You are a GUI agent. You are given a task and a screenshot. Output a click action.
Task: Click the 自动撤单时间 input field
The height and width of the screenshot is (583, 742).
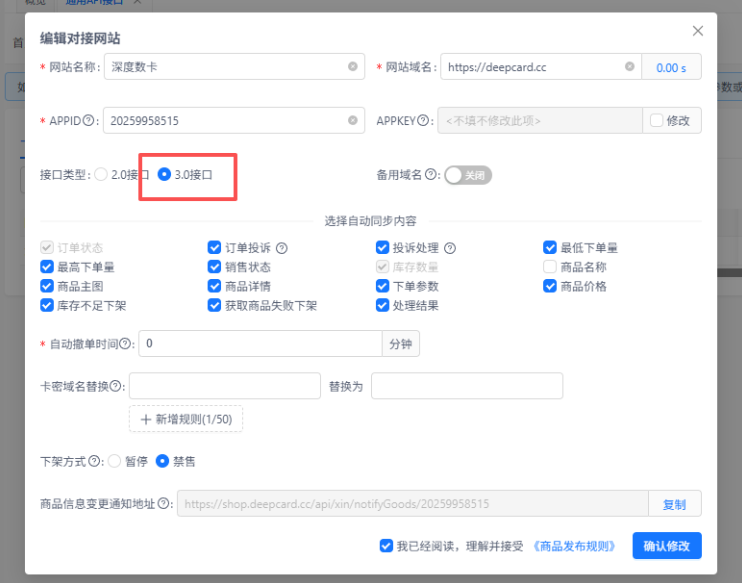(260, 344)
